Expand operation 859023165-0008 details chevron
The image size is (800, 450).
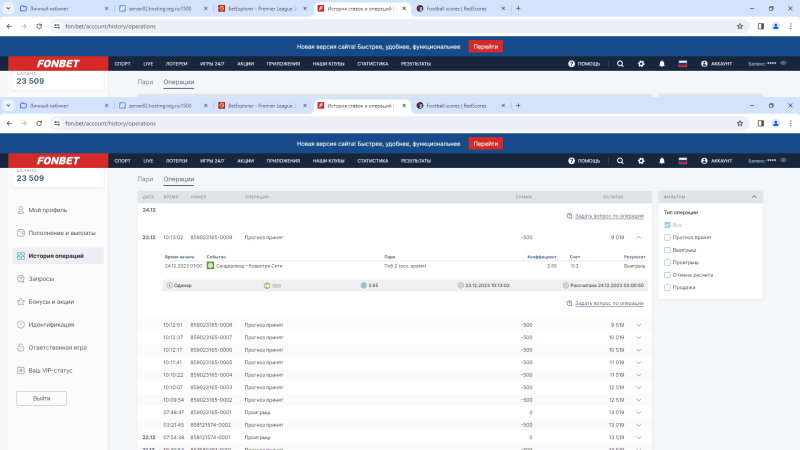pos(638,325)
